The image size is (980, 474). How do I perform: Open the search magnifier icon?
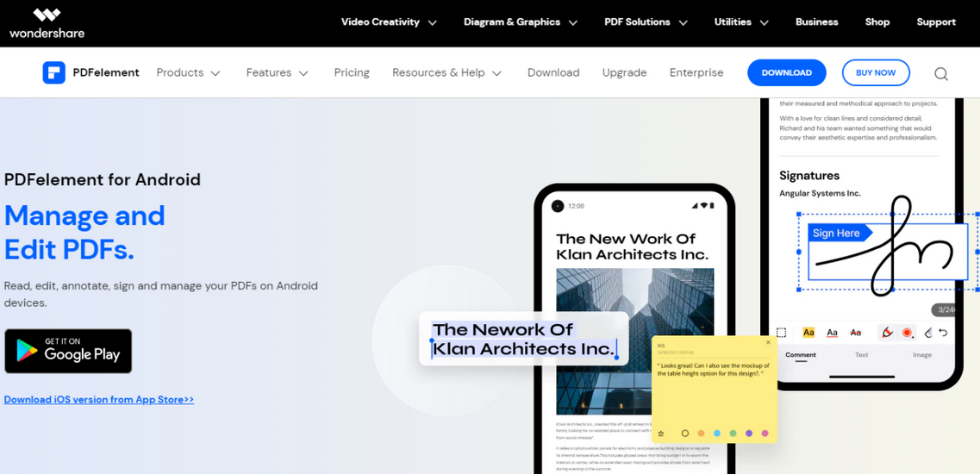click(941, 74)
